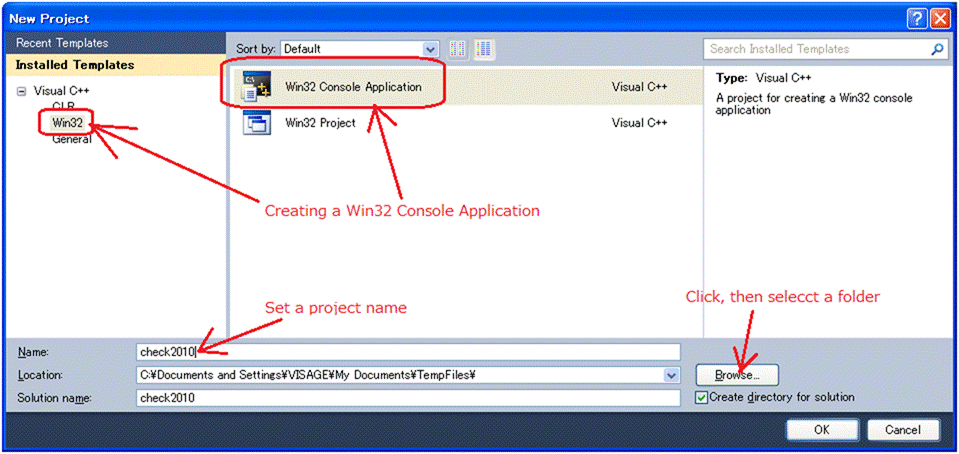Click the dialog help question mark icon
This screenshot has height=454, width=959.
pyautogui.click(x=917, y=18)
